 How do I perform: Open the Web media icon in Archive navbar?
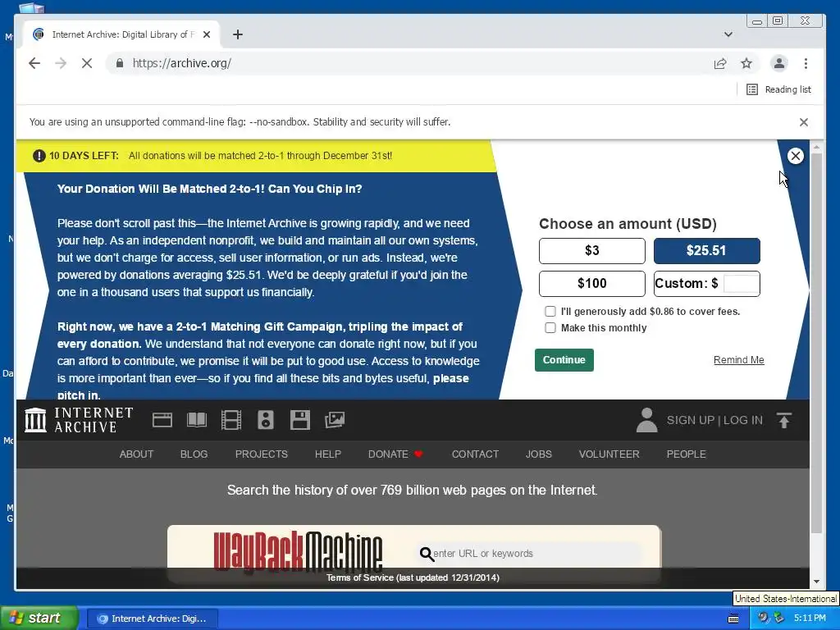(162, 420)
